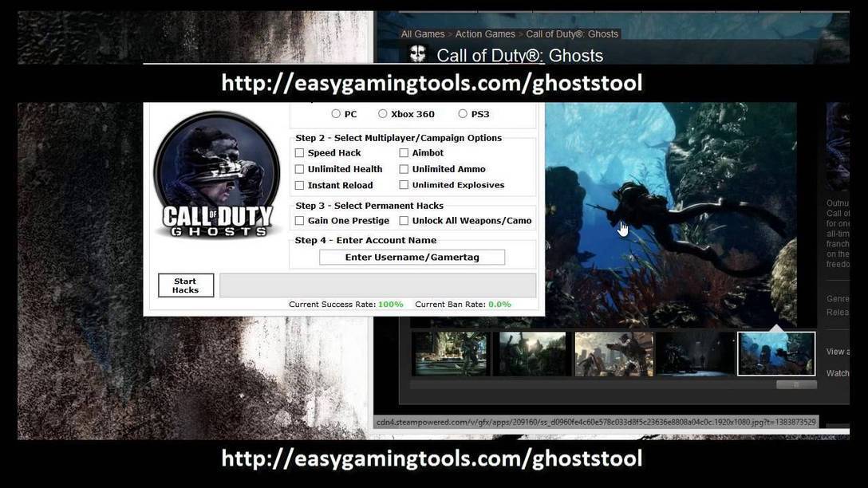
Task: Click the gray progress bar beside Start Hacks
Action: coord(377,285)
